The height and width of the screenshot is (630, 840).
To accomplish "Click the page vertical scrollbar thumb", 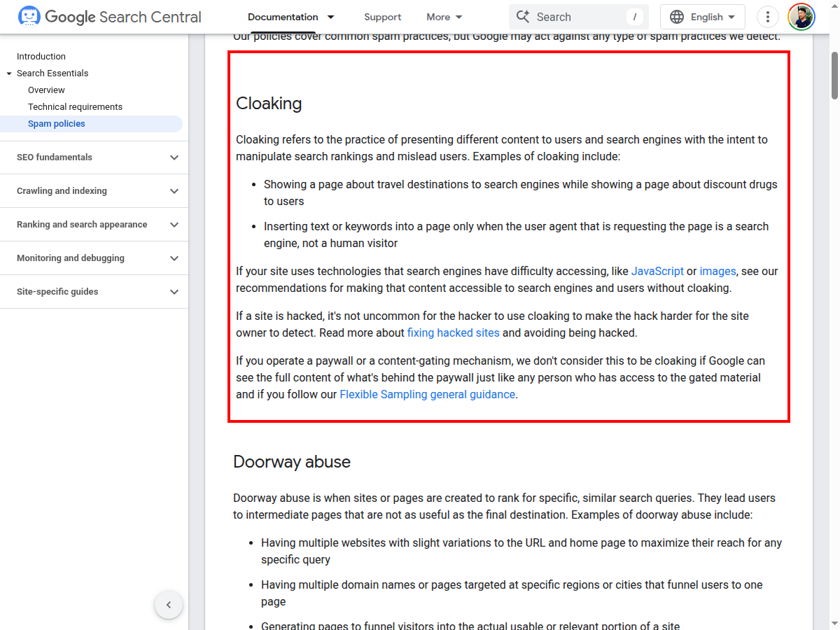I will (x=834, y=76).
